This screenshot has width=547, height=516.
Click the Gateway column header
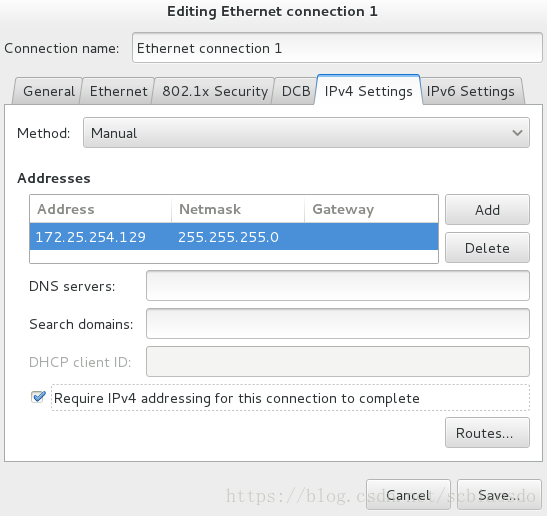tap(371, 209)
